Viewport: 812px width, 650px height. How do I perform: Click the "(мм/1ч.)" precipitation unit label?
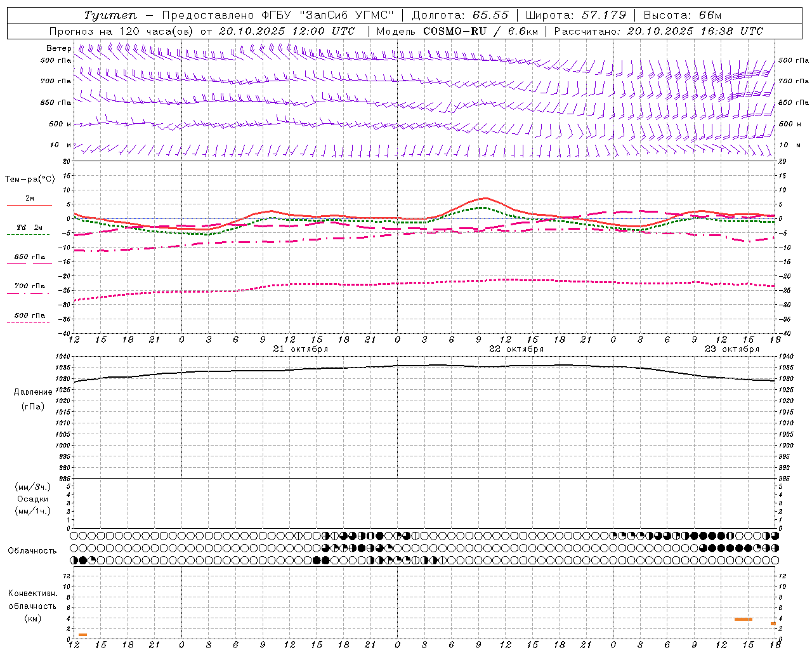33,511
